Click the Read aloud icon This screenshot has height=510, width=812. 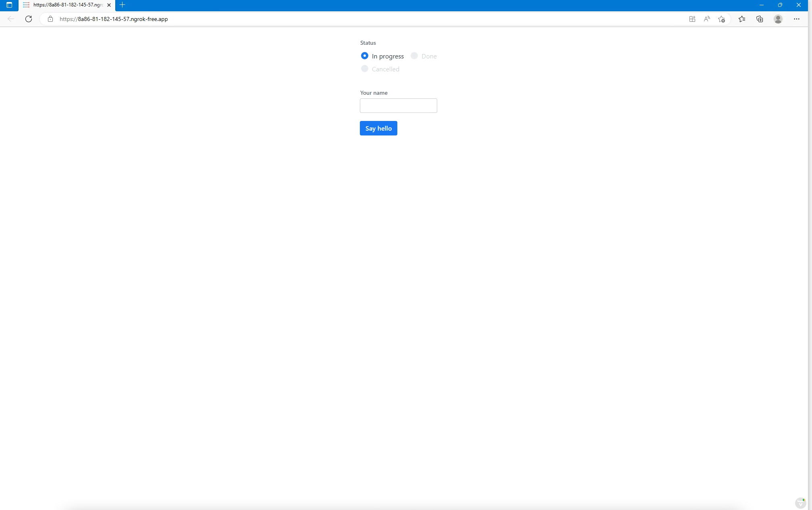[707, 19]
